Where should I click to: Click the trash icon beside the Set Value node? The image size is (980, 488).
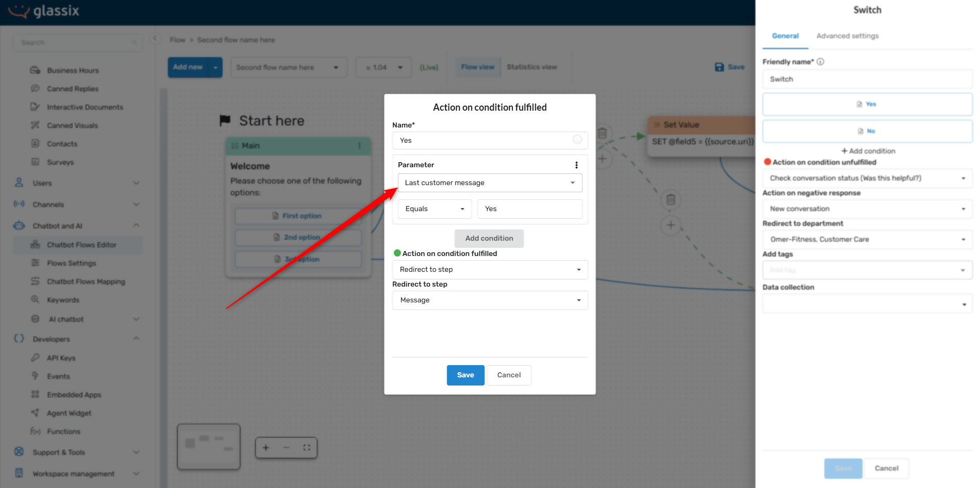coord(602,133)
